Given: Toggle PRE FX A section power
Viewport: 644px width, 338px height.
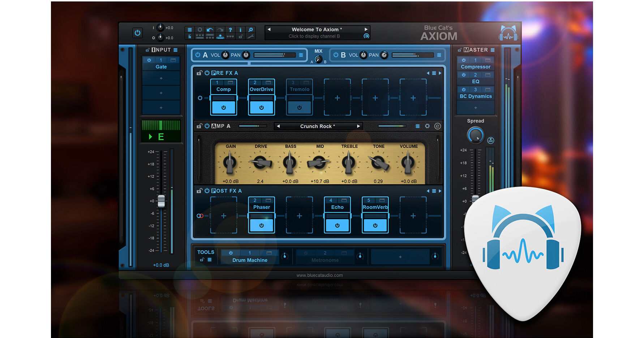Looking at the screenshot, I should click(207, 73).
